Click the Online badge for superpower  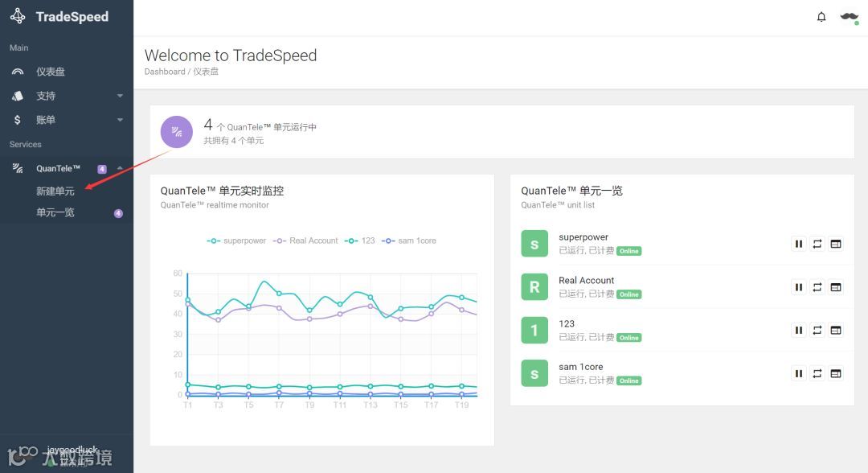628,251
